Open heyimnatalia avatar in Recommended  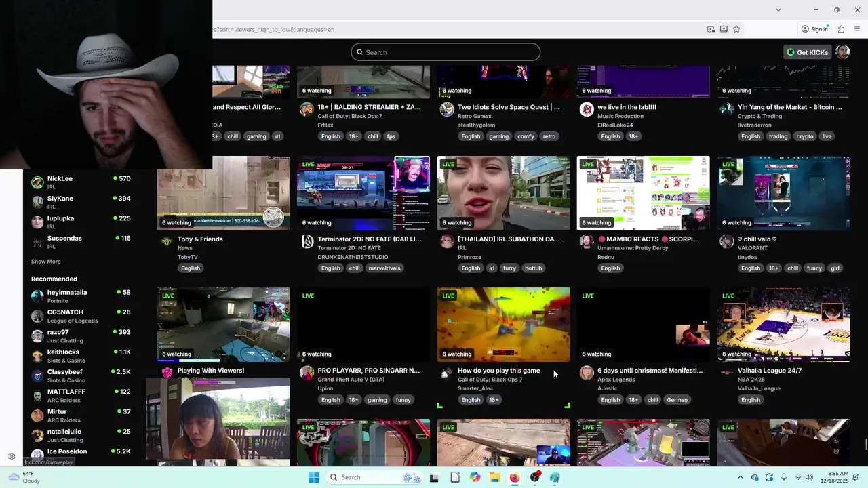coord(38,296)
